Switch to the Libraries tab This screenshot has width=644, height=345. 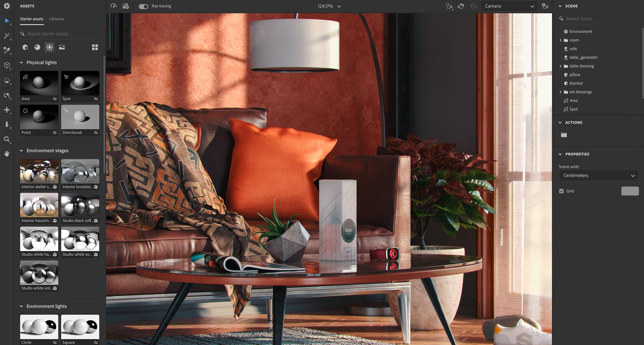point(56,19)
